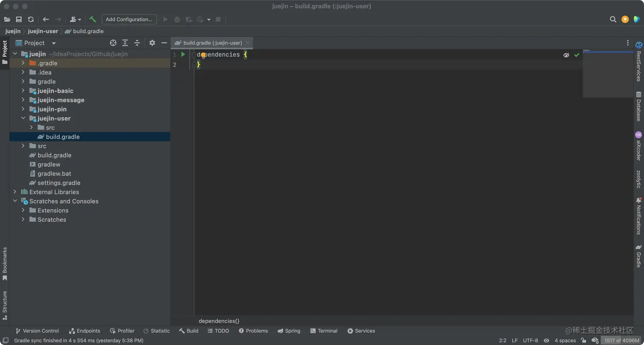Reload all files from disk using sync icon
Screen dimensions: 644x345
31,19
